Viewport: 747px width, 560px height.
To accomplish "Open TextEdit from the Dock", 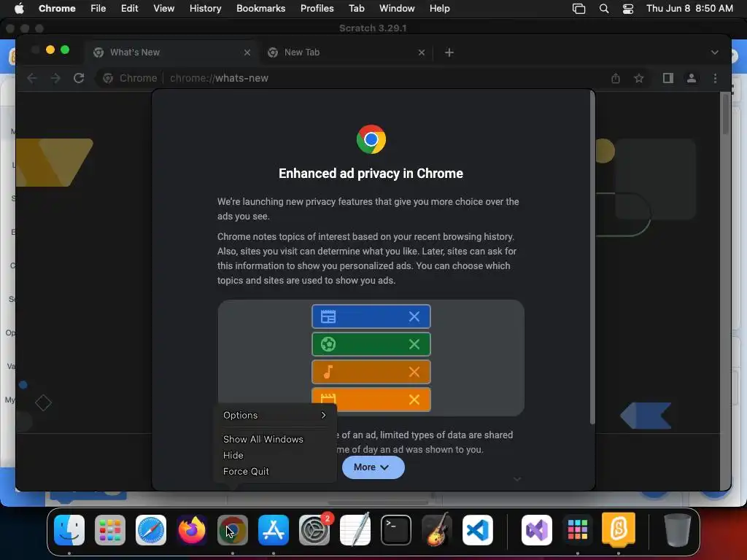I will (355, 529).
